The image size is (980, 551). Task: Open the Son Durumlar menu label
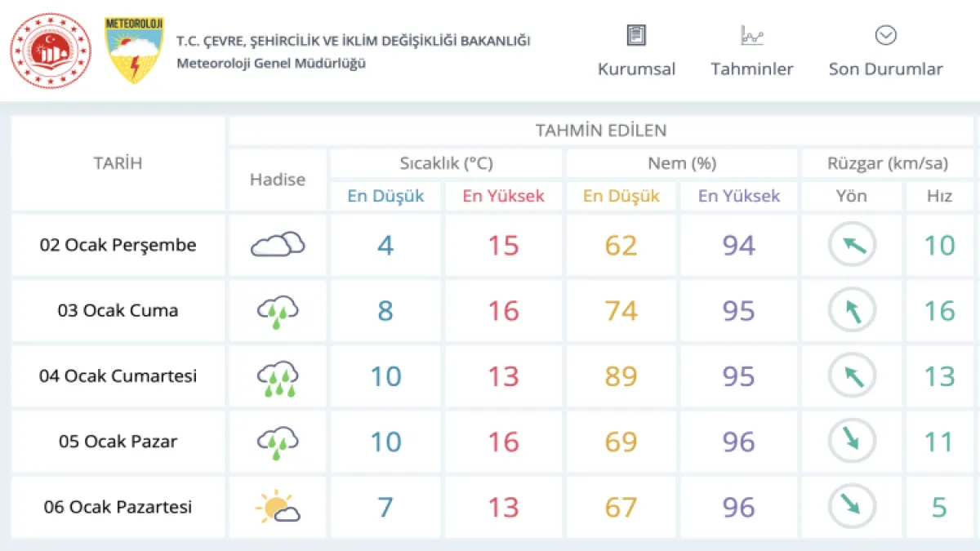pyautogui.click(x=885, y=69)
